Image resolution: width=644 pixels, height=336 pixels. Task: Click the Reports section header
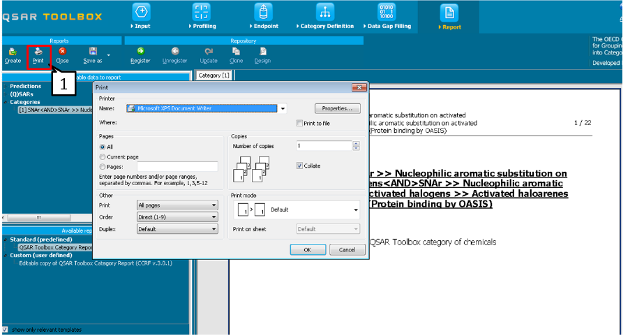pos(61,41)
